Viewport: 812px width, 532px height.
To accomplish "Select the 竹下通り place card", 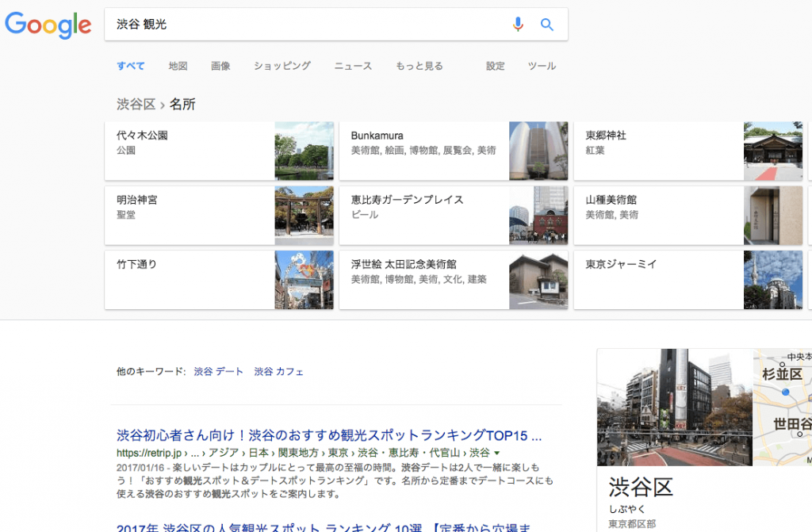I will coord(190,279).
